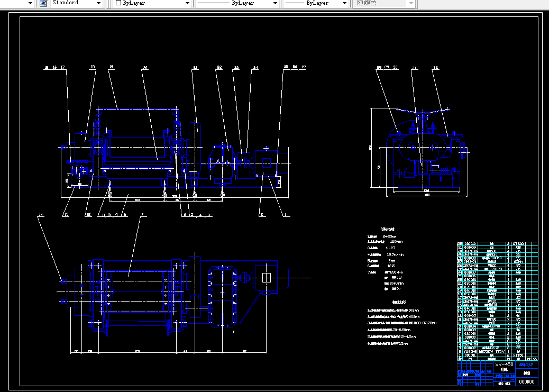Pick balloon number 24

[x=255, y=68]
